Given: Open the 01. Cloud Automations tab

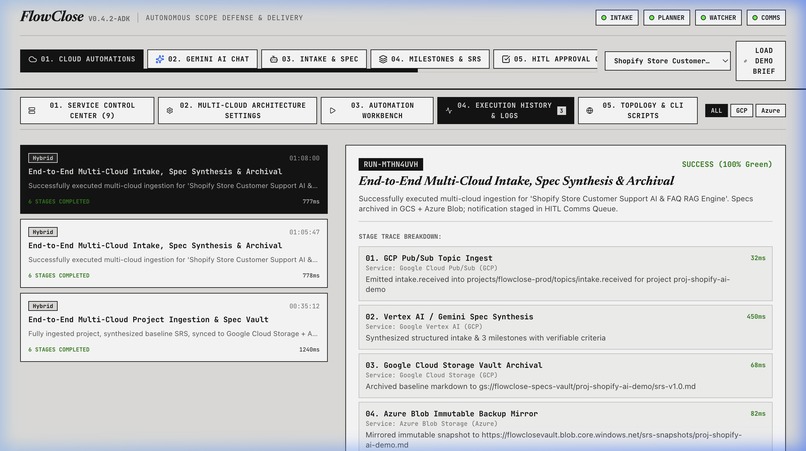Looking at the screenshot, I should tap(82, 60).
